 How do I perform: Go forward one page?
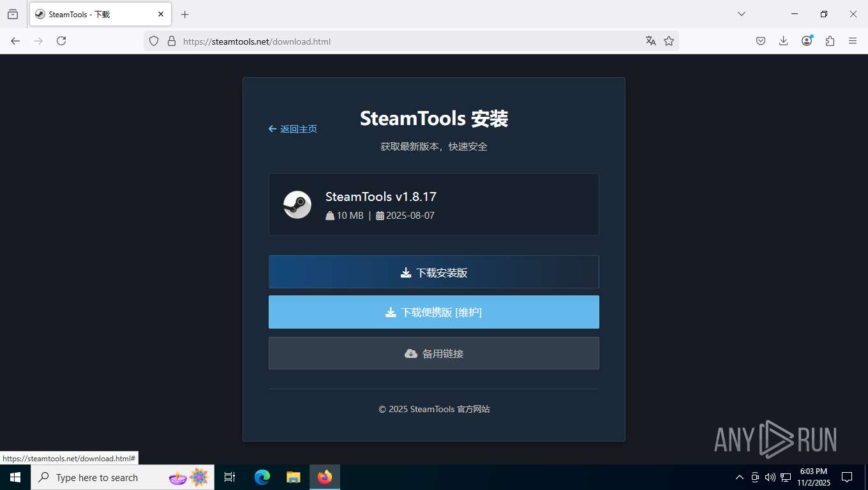(38, 41)
